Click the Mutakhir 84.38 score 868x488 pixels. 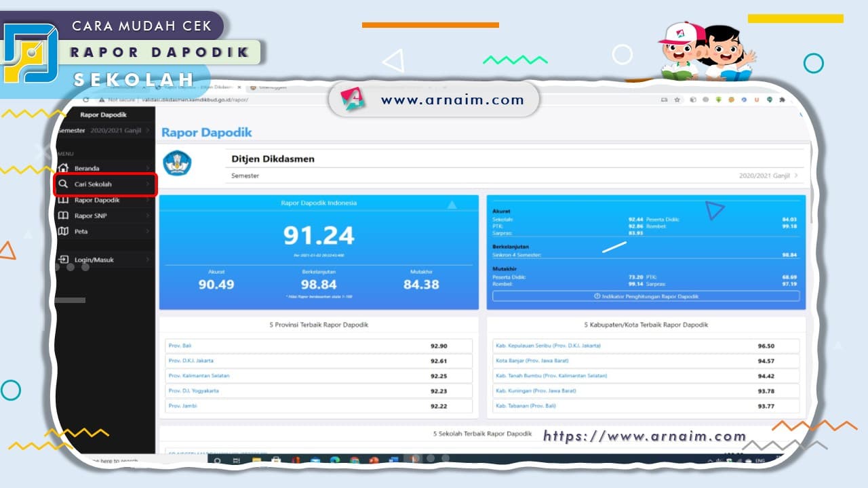(x=421, y=285)
